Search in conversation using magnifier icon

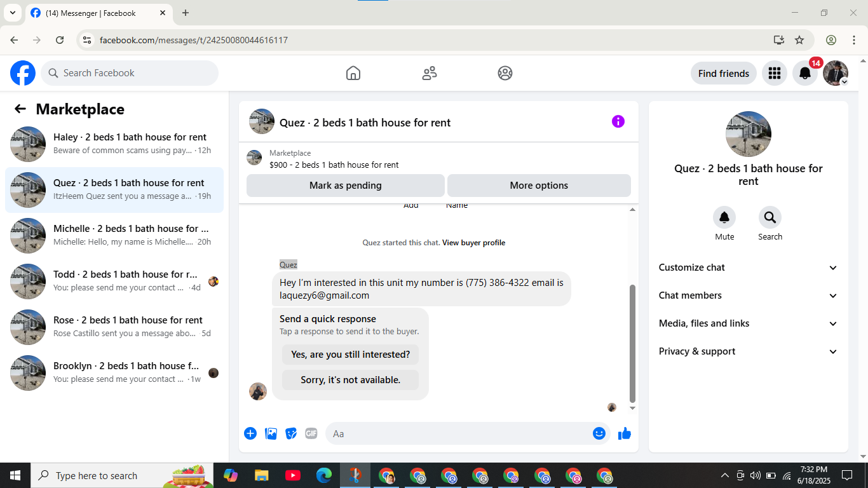point(770,218)
